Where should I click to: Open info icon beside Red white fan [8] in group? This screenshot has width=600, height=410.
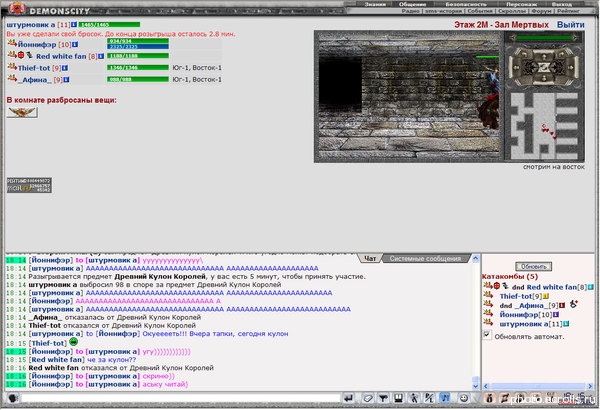tap(101, 56)
